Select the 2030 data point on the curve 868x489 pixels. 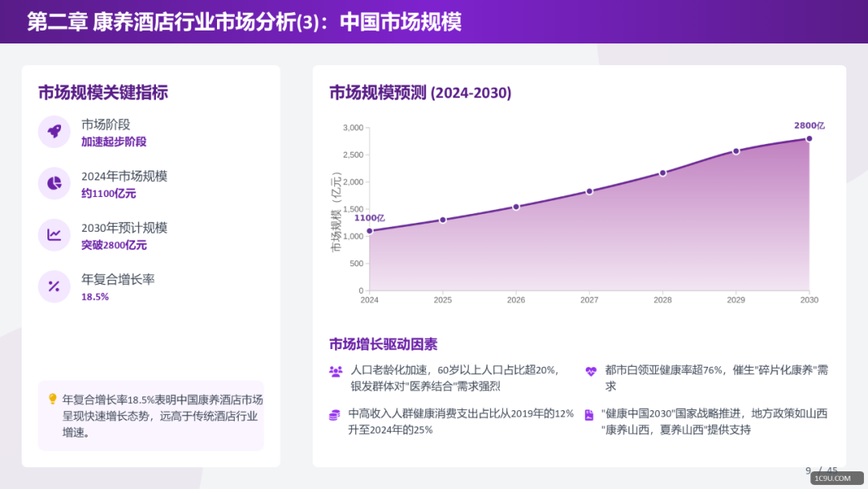808,138
